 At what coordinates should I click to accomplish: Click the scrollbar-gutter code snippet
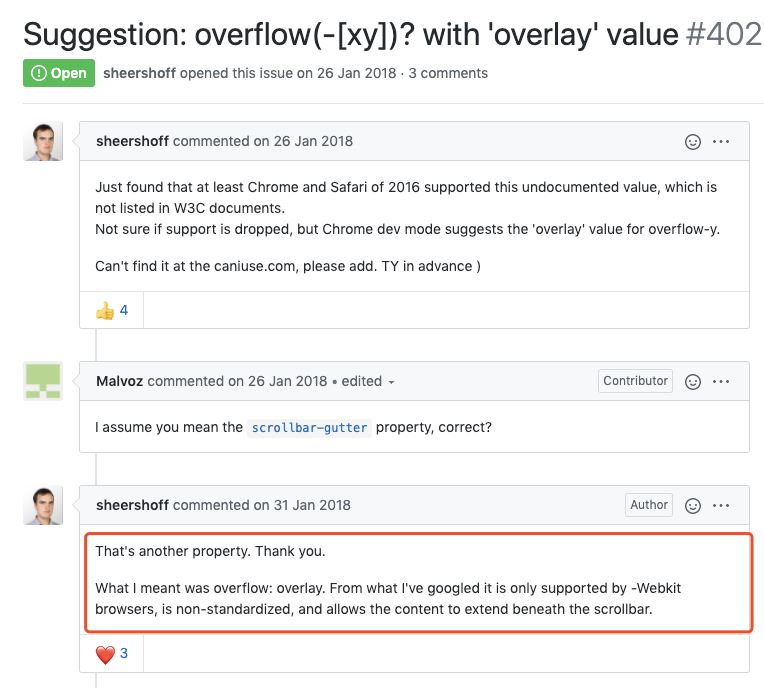pyautogui.click(x=309, y=428)
